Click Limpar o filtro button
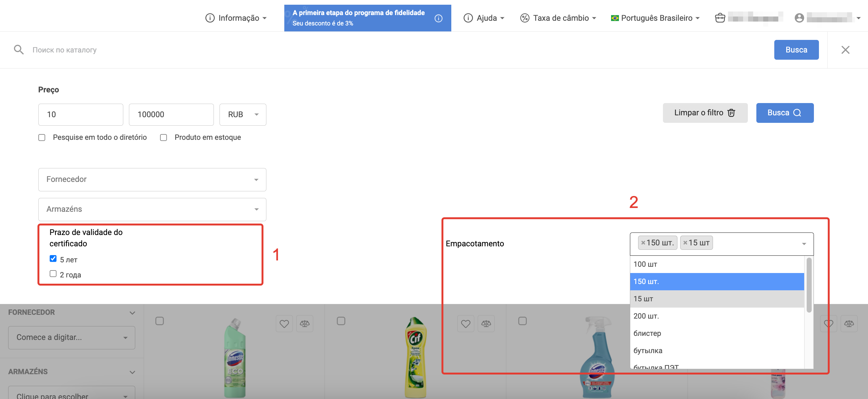868x399 pixels. 705,113
